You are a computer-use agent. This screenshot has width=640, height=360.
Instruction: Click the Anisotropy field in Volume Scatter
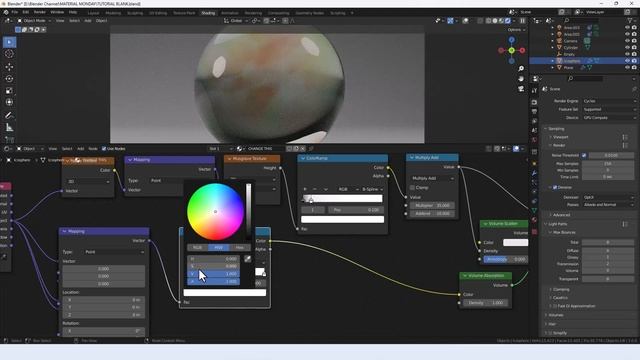pyautogui.click(x=505, y=259)
